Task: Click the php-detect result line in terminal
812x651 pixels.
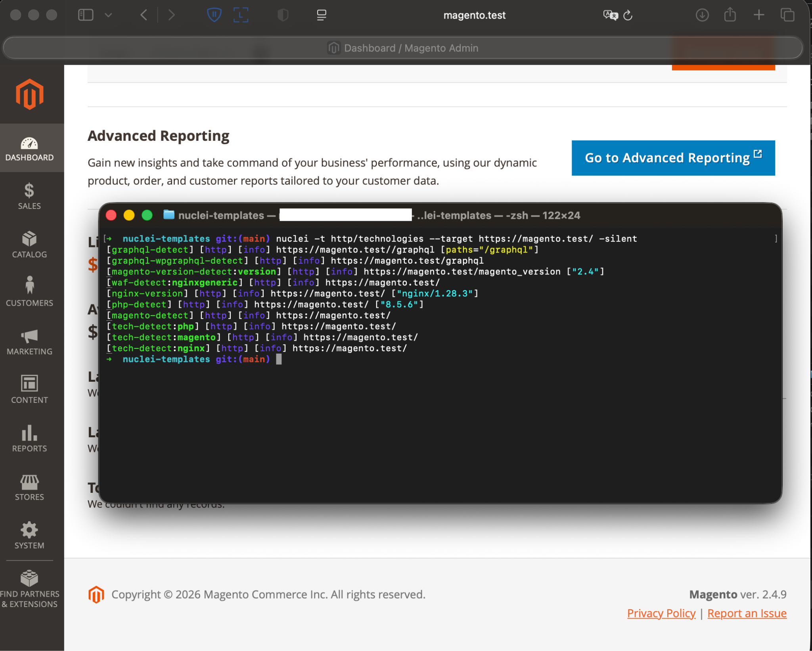Action: click(x=265, y=304)
